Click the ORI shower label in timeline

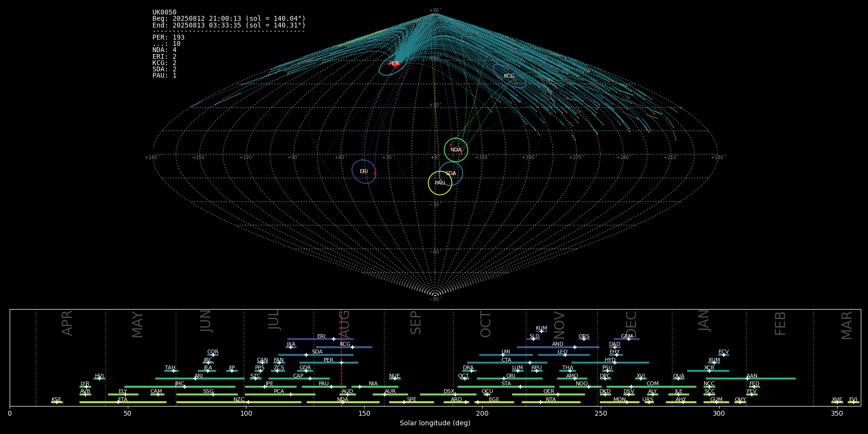pos(511,376)
